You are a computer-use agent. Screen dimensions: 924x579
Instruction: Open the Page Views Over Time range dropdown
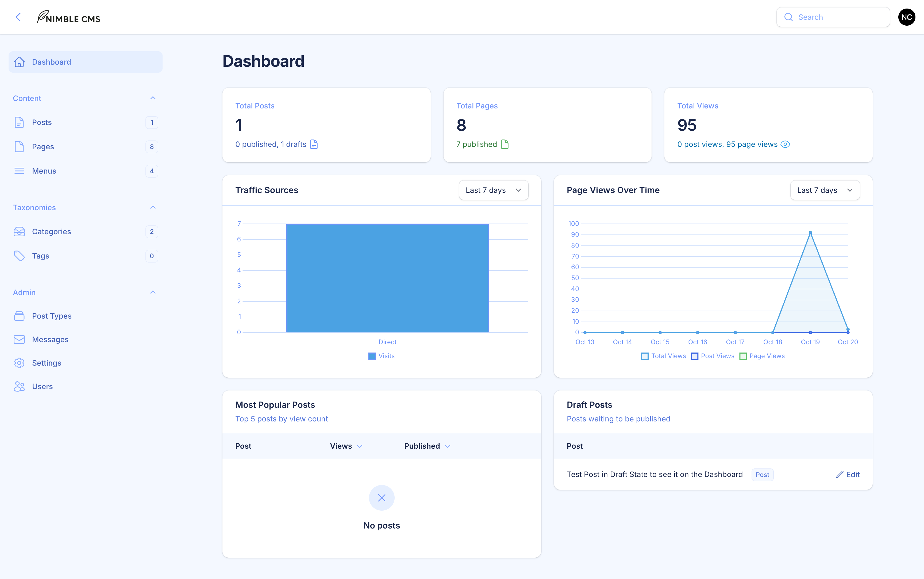[825, 190]
